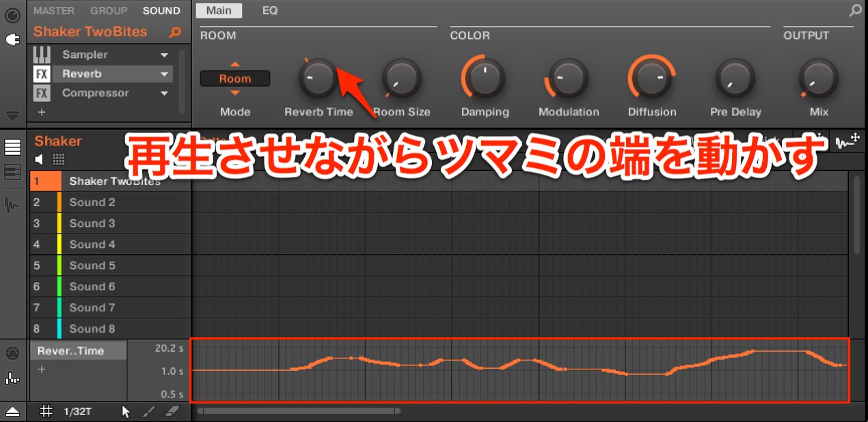The height and width of the screenshot is (422, 868).
Task: Open the Reverb slot dropdown arrow
Action: [164, 74]
